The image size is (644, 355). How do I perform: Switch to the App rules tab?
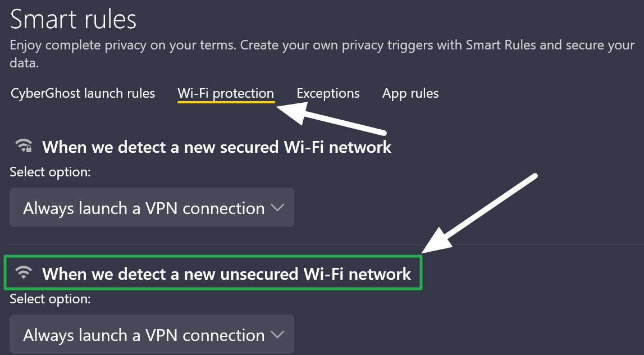(410, 93)
